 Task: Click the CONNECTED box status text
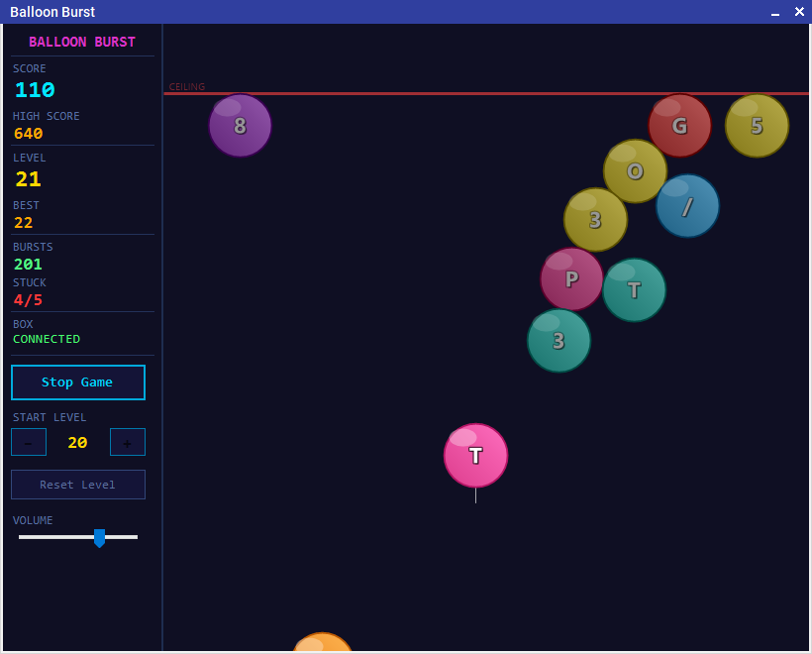47,339
